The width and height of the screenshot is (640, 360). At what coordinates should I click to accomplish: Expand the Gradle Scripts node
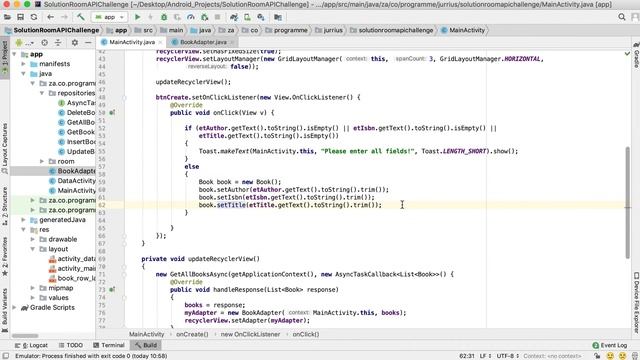click(15, 308)
